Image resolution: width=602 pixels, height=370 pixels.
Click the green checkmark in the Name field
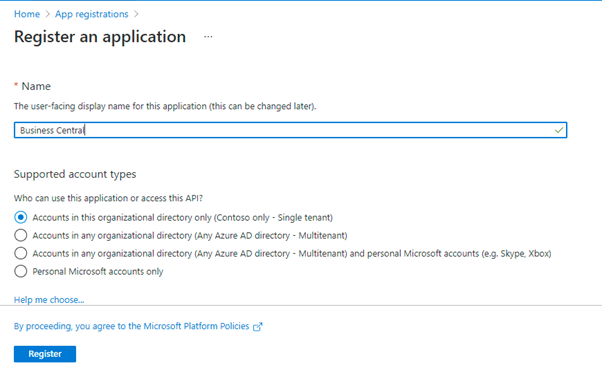click(559, 130)
